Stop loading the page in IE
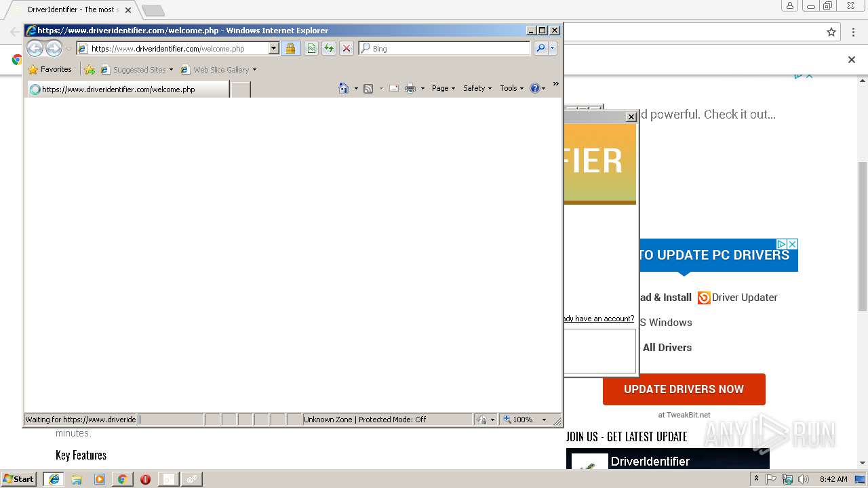This screenshot has width=868, height=488. click(346, 48)
